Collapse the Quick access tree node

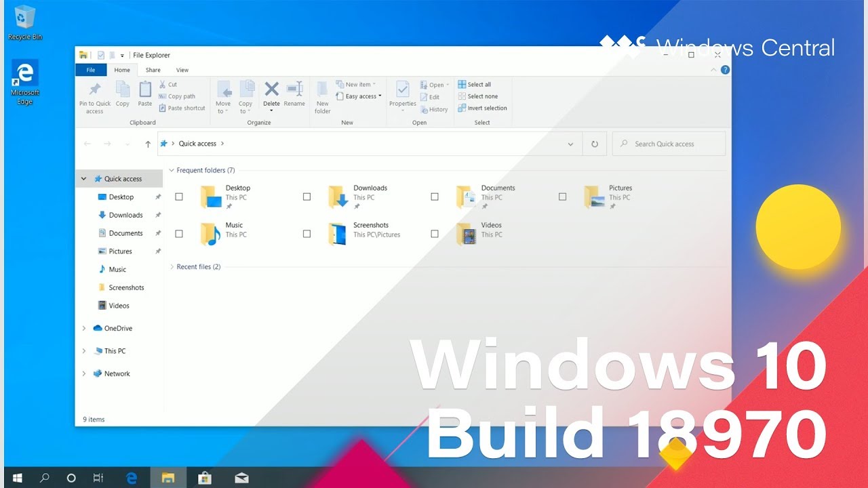[x=84, y=179]
